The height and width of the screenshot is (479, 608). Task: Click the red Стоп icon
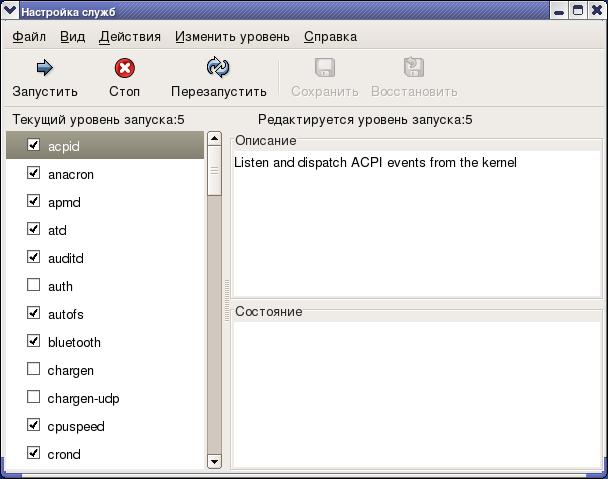pyautogui.click(x=124, y=68)
